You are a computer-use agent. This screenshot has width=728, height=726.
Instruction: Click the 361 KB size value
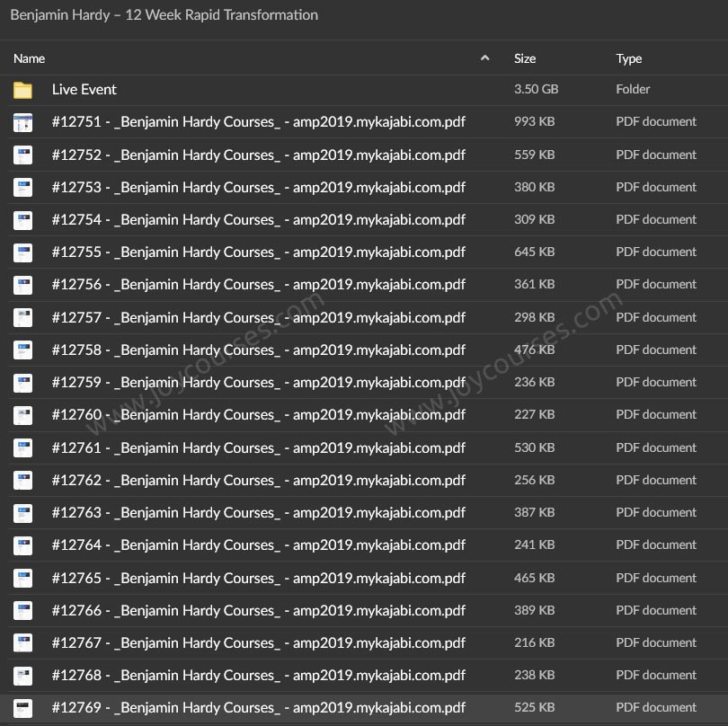535,284
